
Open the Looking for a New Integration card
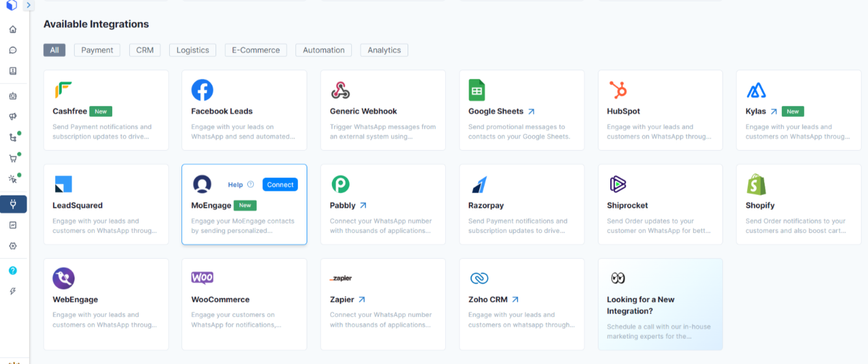660,304
